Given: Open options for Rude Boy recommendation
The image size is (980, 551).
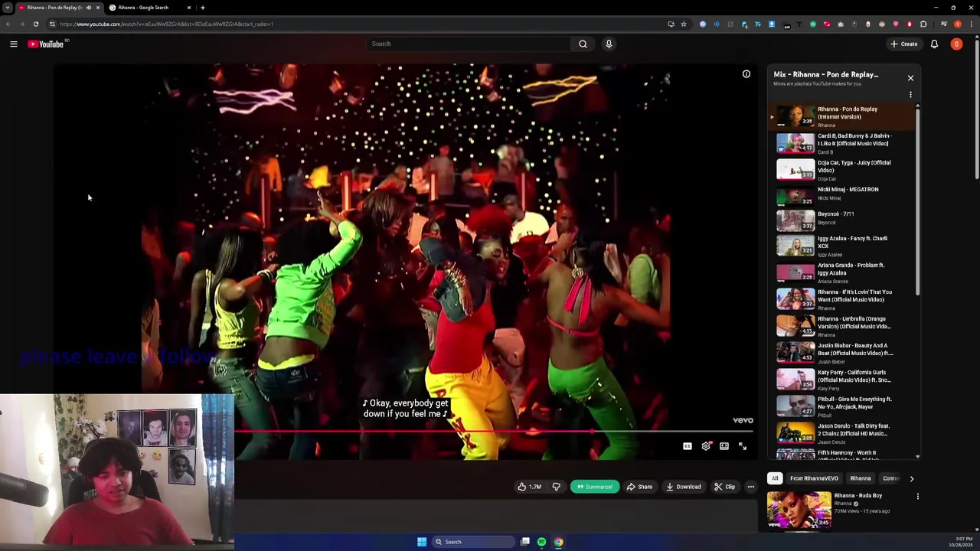Looking at the screenshot, I should [917, 497].
